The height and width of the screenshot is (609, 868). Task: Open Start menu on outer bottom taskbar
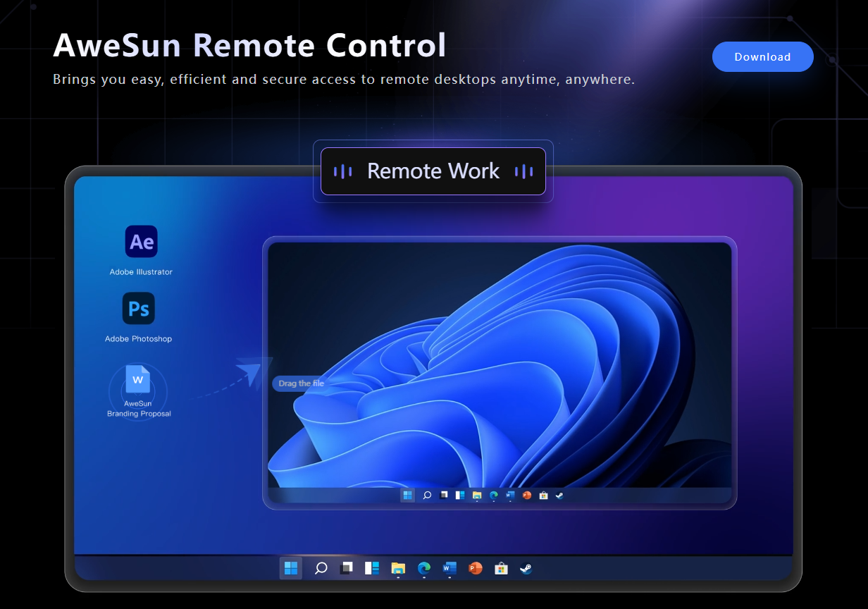coord(290,568)
